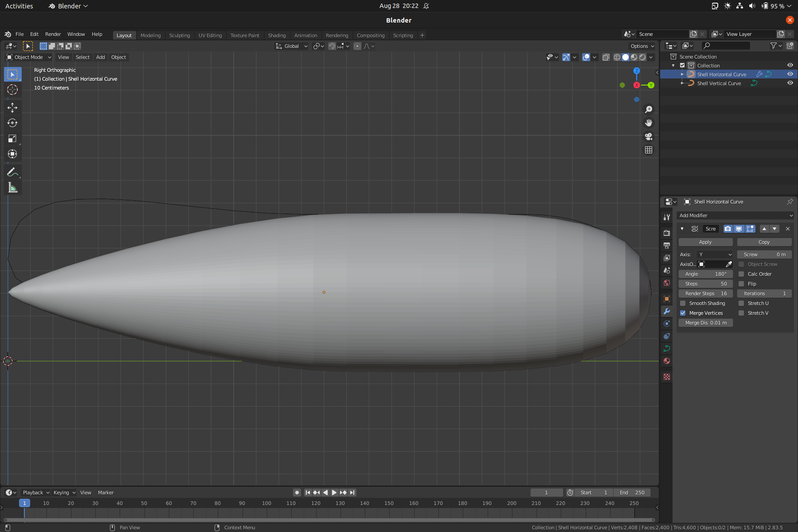Pick the Annotate pencil tool
The height and width of the screenshot is (532, 798).
coord(12,172)
